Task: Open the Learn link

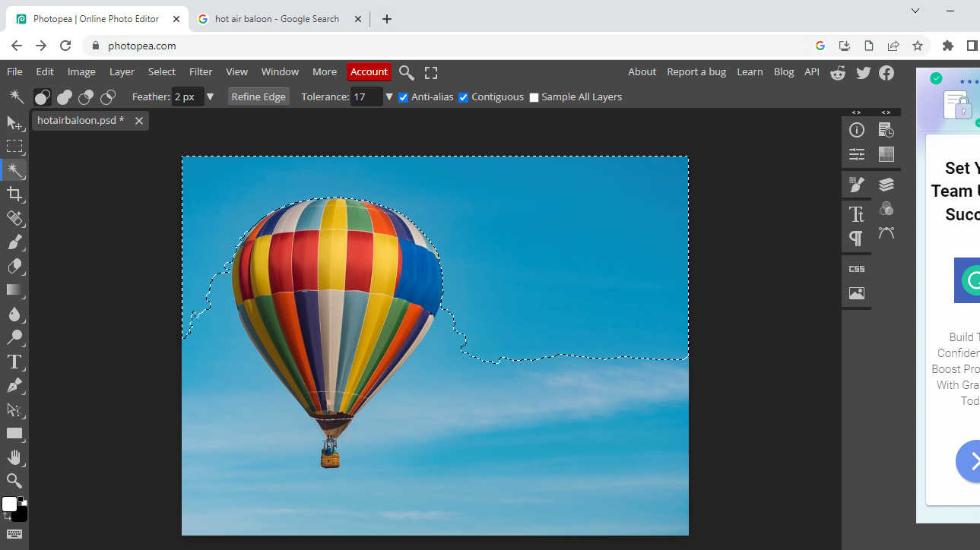Action: [x=750, y=72]
